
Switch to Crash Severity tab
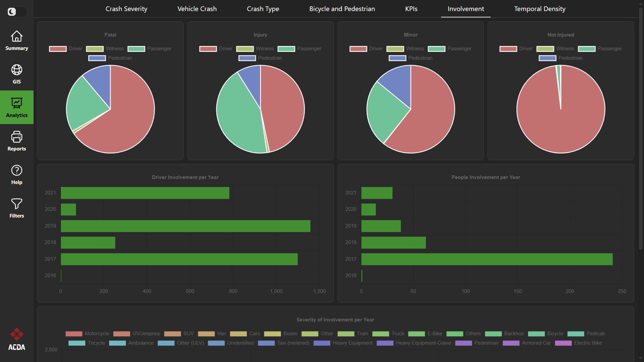point(126,9)
